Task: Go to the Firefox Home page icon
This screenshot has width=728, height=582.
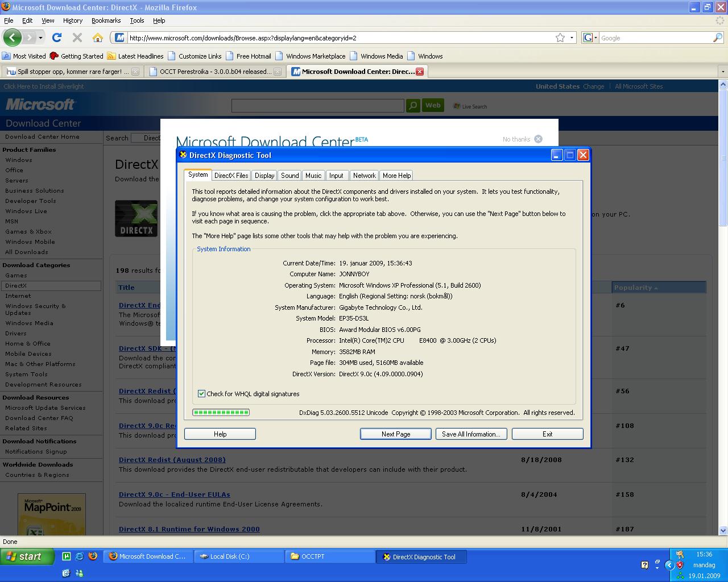Action: pos(98,38)
